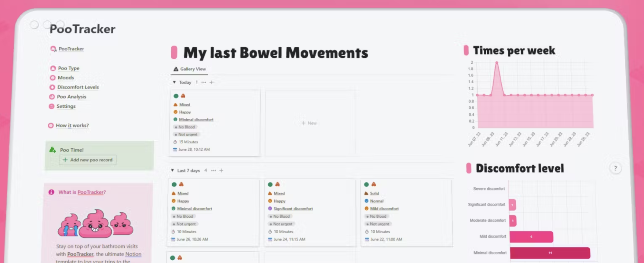Open the help question mark button
The image size is (644, 263).
coord(616,168)
